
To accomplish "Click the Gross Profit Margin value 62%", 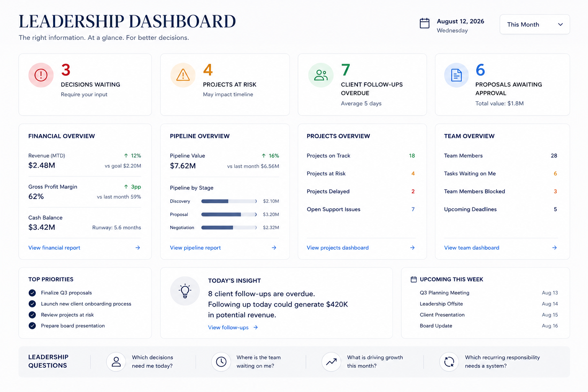I will click(x=36, y=196).
